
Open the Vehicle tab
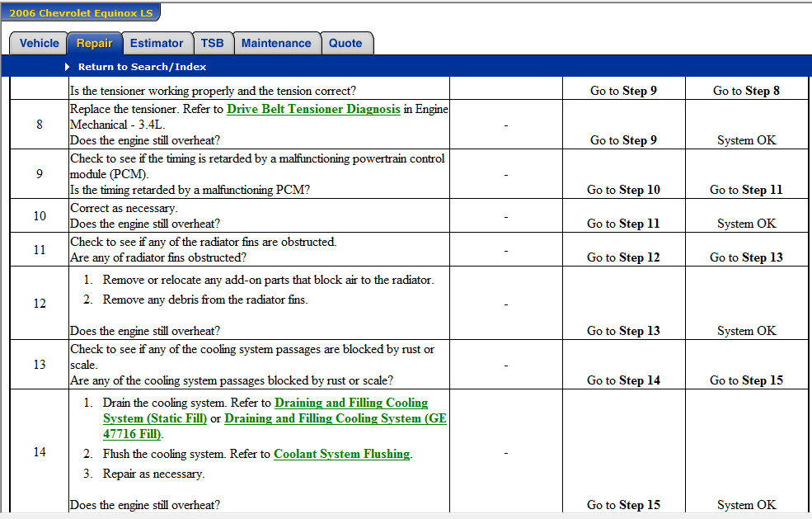point(39,43)
